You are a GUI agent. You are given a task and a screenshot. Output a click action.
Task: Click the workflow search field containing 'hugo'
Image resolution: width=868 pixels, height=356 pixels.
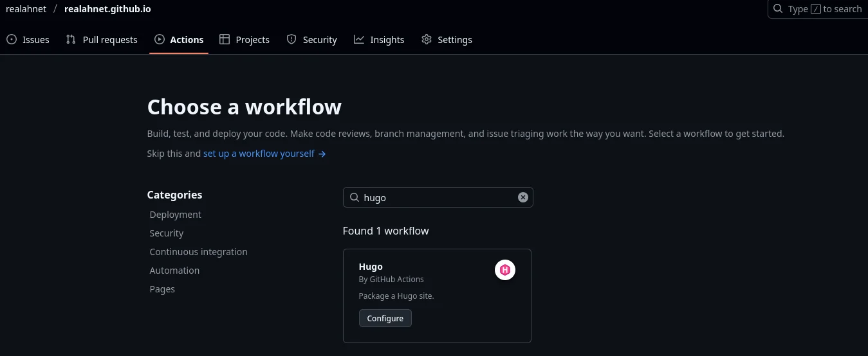(438, 197)
